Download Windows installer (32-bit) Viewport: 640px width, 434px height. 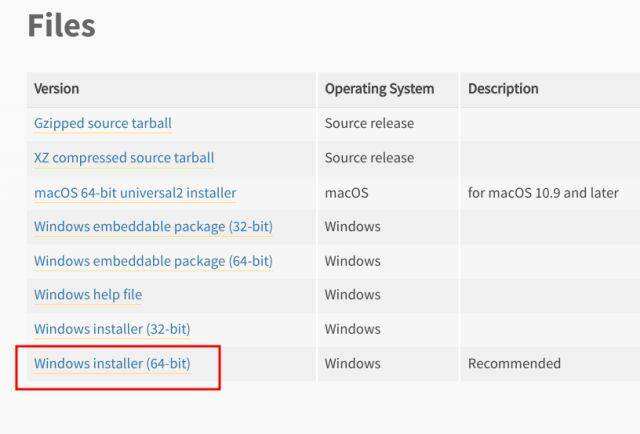pos(112,329)
